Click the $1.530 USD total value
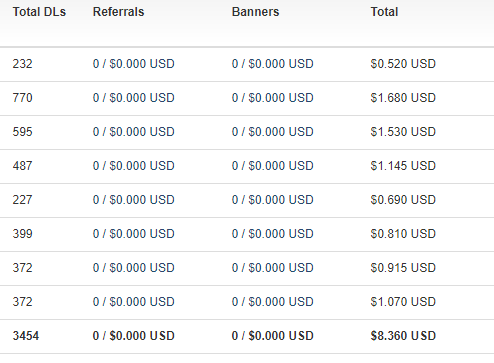 [403, 132]
